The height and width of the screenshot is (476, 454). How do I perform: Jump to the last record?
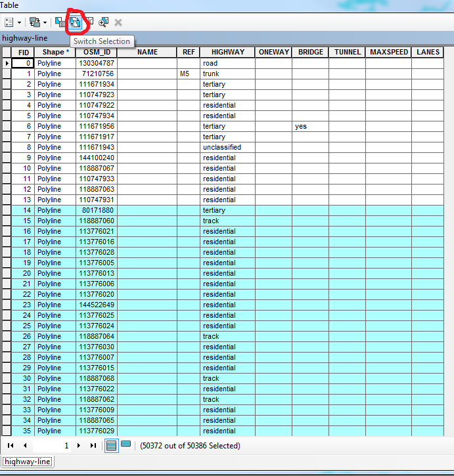click(93, 445)
